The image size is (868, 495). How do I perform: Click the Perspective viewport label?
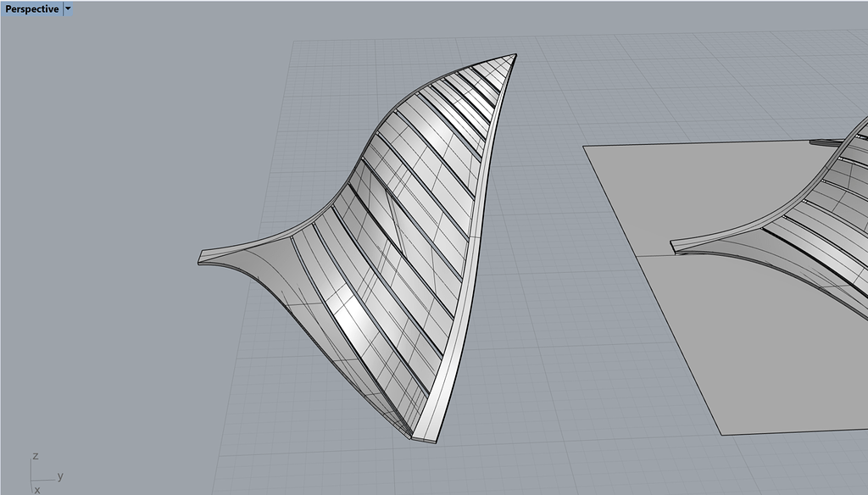pos(31,8)
